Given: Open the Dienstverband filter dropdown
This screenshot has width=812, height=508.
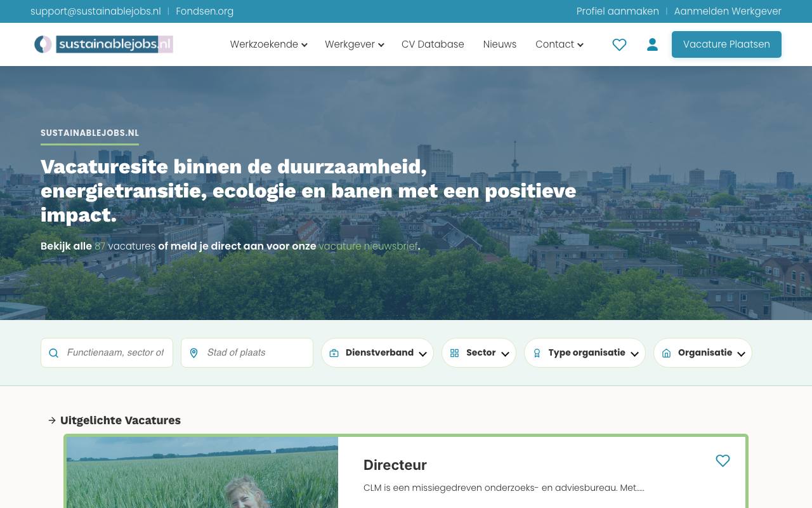Looking at the screenshot, I should (x=377, y=352).
